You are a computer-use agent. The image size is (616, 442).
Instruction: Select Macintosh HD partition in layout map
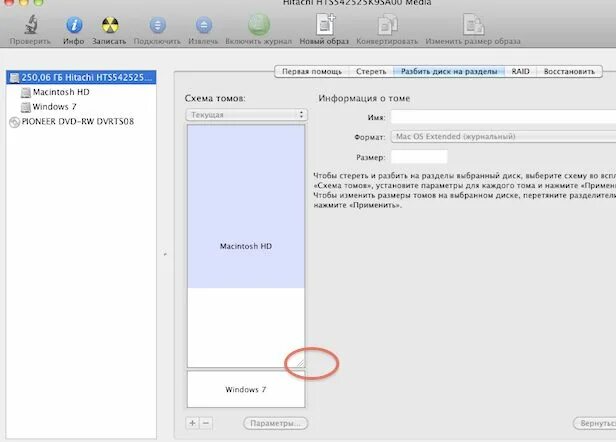click(x=246, y=246)
